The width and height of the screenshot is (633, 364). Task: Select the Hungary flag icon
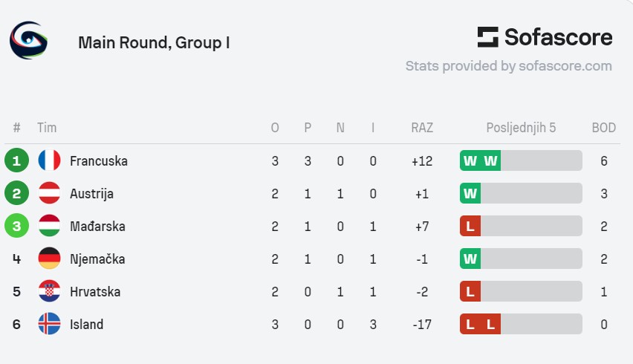pyautogui.click(x=49, y=226)
